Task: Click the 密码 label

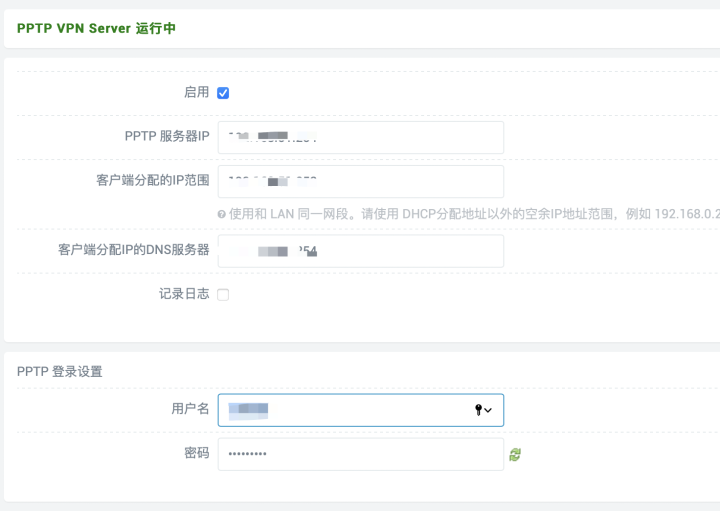Action: (196, 453)
